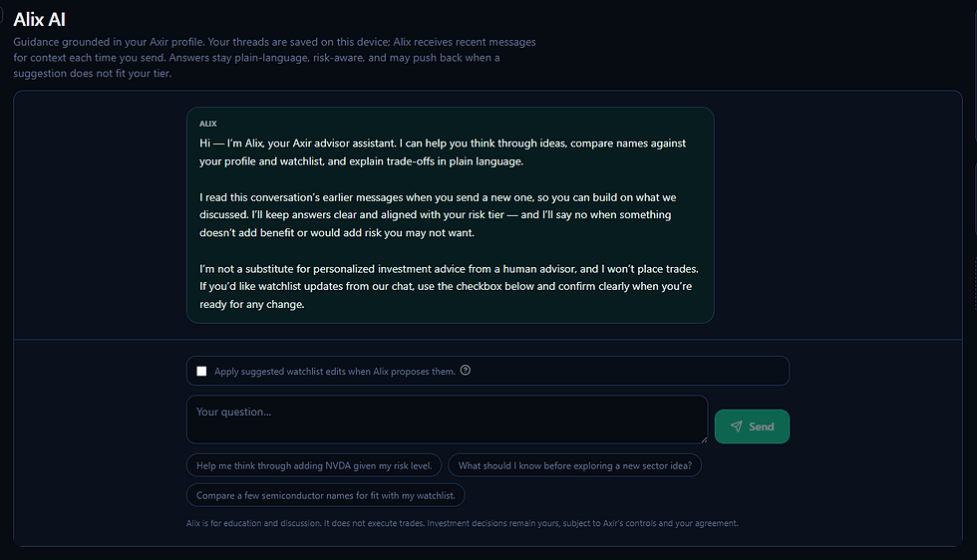This screenshot has height=560, width=977.
Task: Open the help tooltip icon beside watchlist edits
Action: pyautogui.click(x=466, y=370)
